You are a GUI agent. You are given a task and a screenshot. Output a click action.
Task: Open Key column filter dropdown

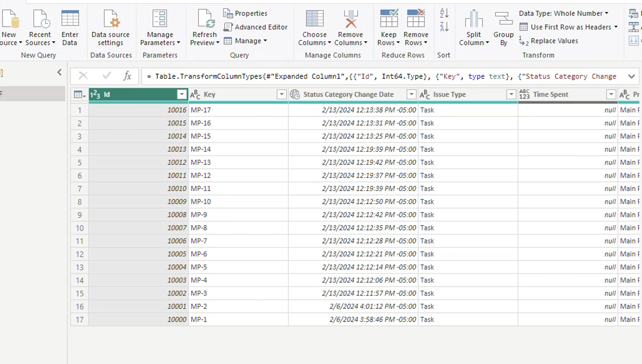pos(282,94)
